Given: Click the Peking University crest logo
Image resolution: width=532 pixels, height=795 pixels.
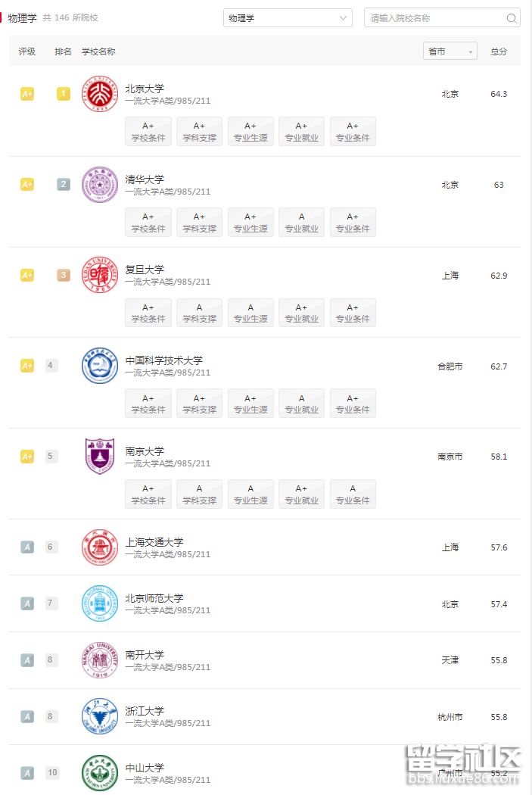Looking at the screenshot, I should 99,94.
